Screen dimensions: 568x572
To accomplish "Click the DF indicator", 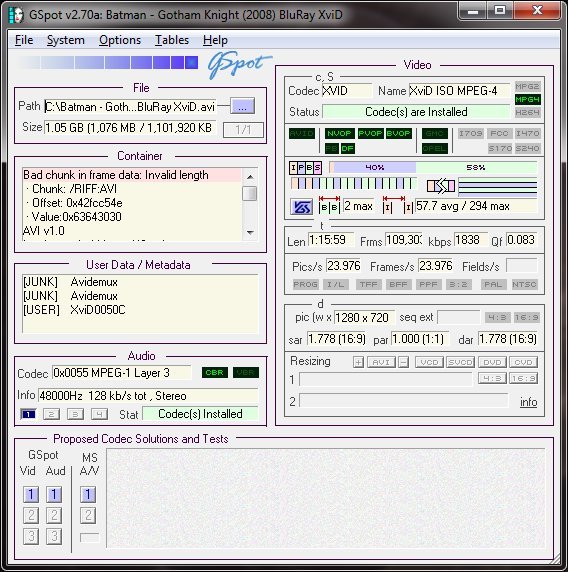I will pos(347,148).
